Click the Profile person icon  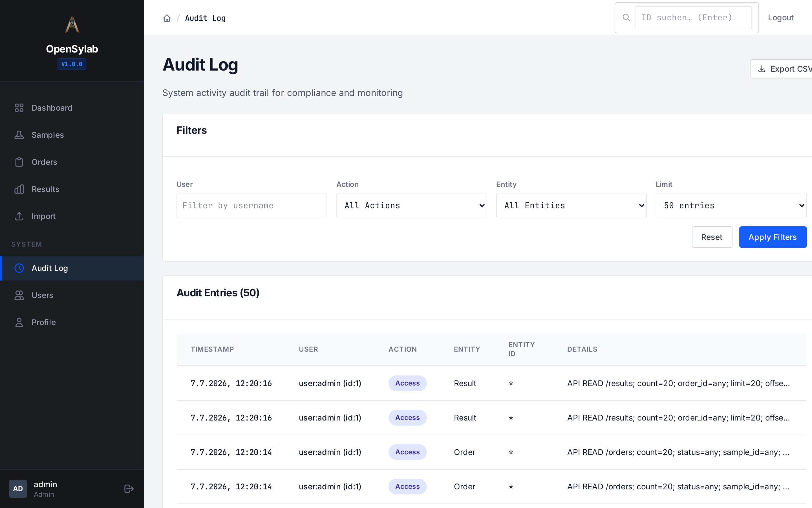(19, 322)
